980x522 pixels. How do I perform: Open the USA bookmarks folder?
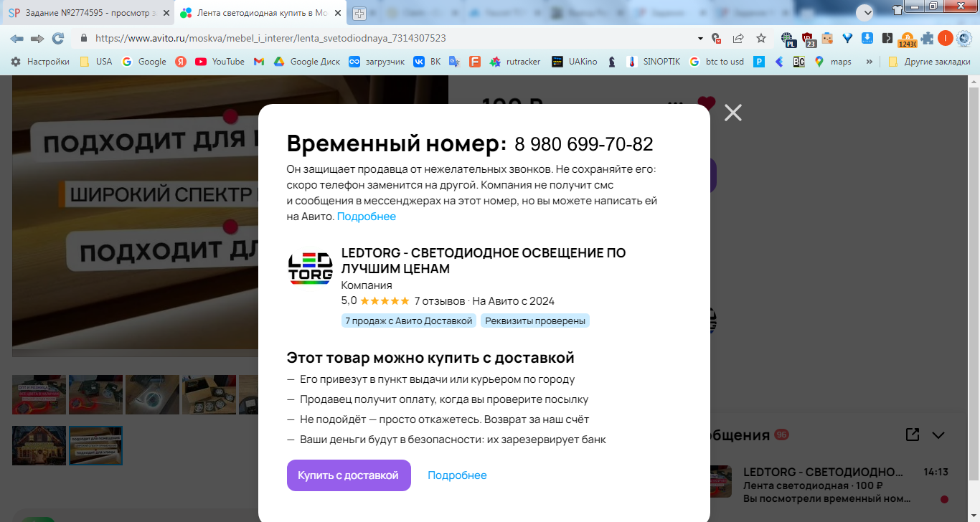tap(96, 62)
